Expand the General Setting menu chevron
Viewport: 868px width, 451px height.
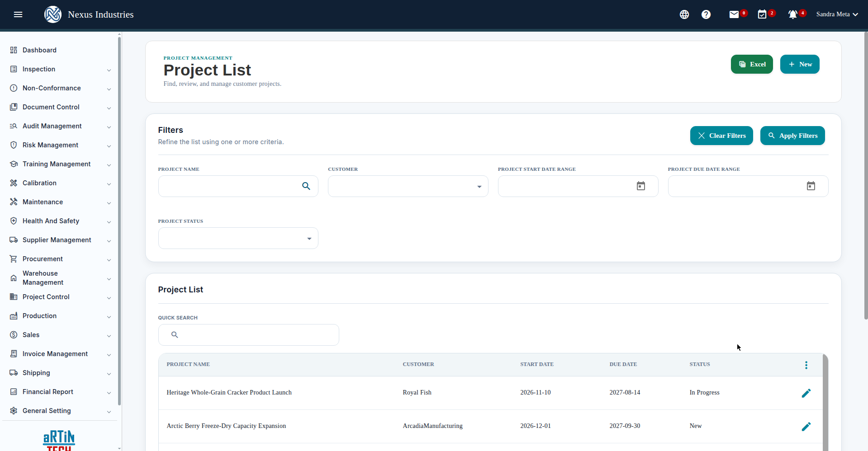coord(109,412)
